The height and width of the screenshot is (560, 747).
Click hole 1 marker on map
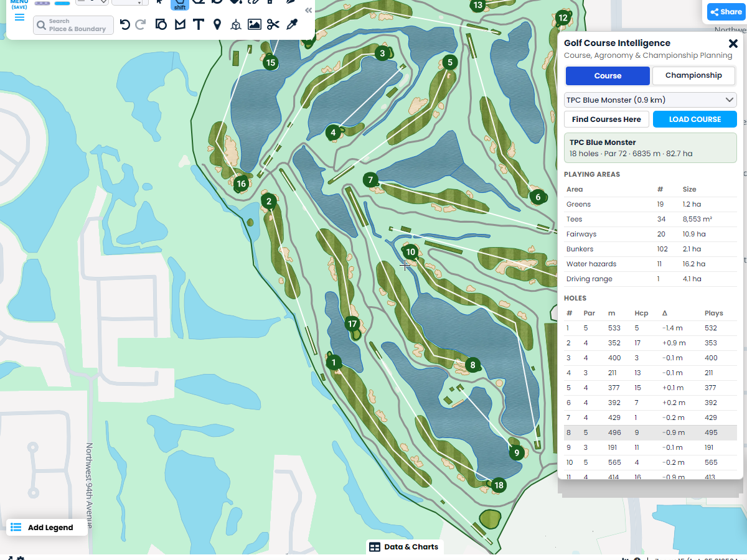334,362
